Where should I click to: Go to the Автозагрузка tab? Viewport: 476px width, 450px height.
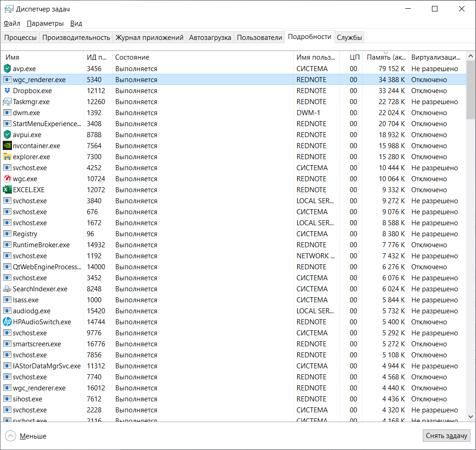pos(210,38)
